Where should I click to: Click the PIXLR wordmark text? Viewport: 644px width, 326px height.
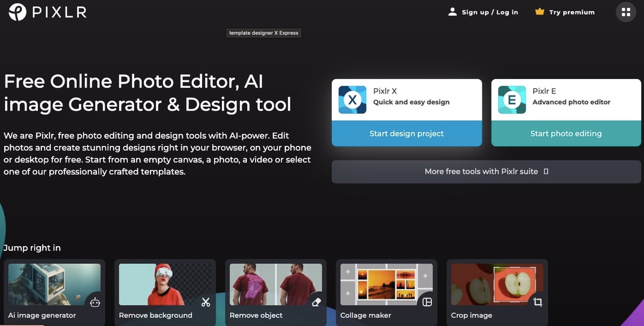(59, 12)
